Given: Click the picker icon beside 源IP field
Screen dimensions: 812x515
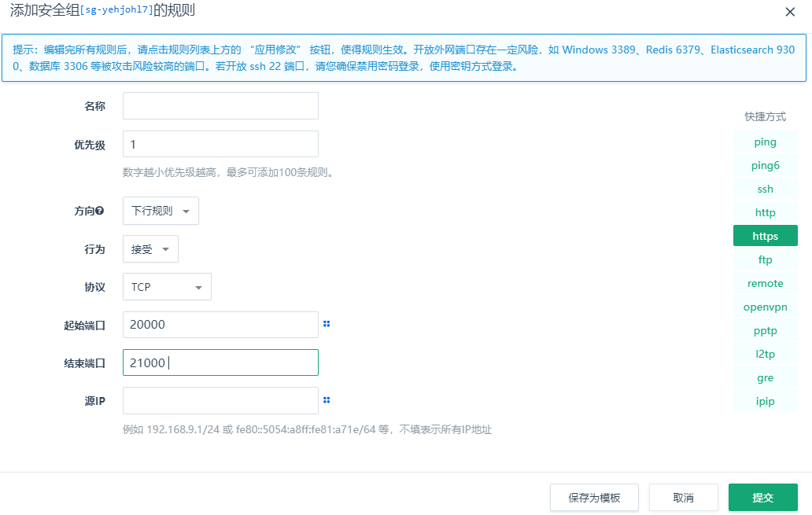Looking at the screenshot, I should click(327, 399).
